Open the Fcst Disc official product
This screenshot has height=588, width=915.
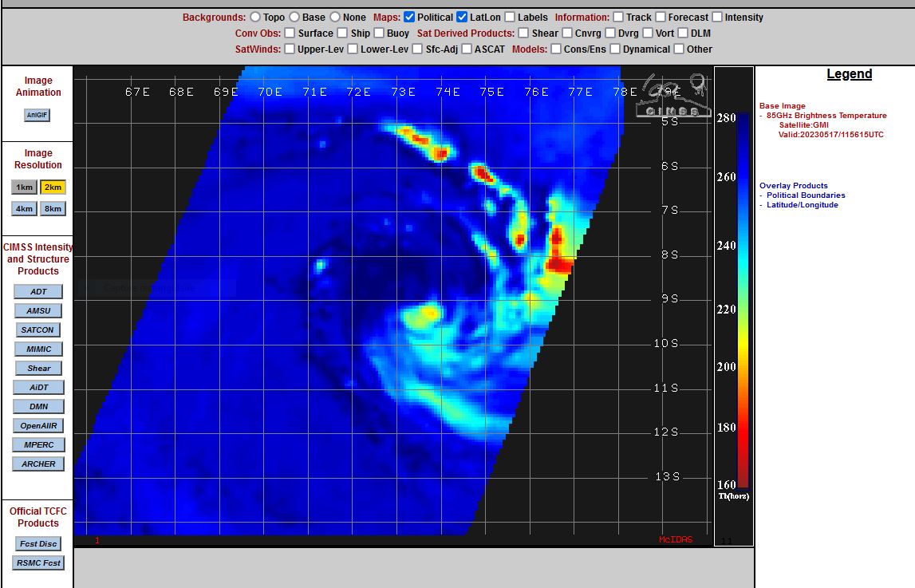pos(38,543)
